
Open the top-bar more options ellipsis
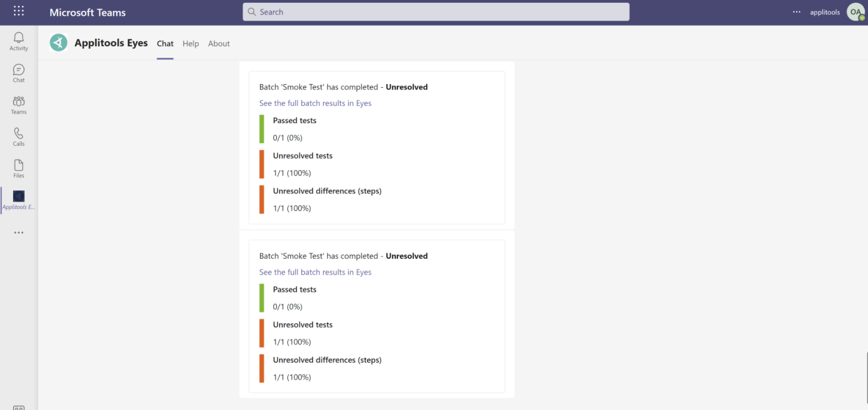tap(797, 11)
